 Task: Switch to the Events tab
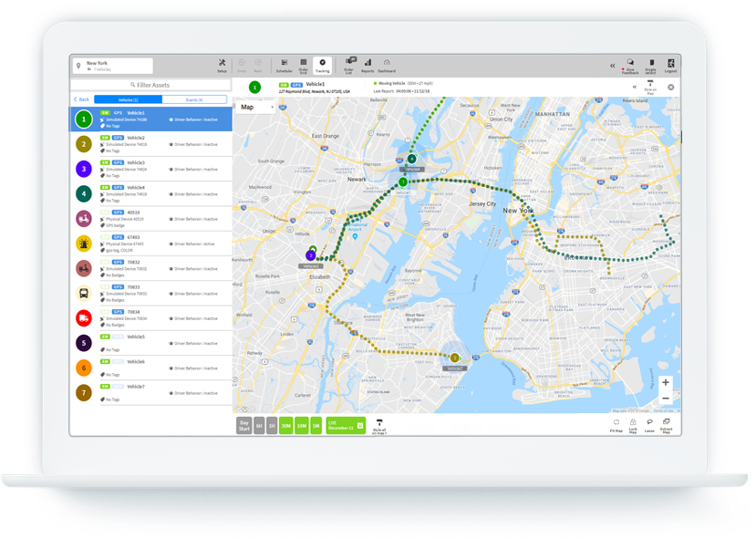196,98
